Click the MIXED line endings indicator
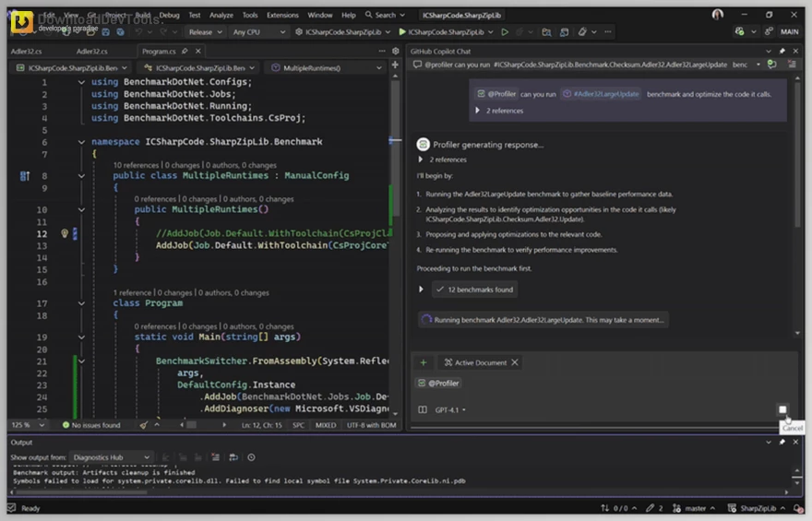This screenshot has height=521, width=812. tap(326, 425)
